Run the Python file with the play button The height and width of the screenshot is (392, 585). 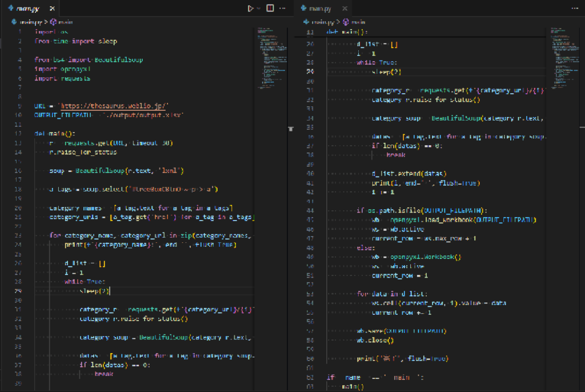[250, 8]
